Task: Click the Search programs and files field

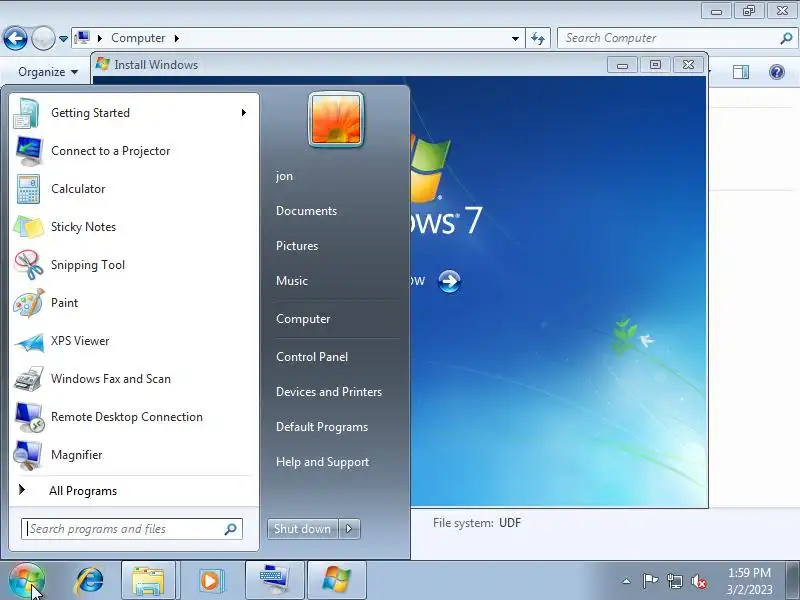Action: tap(132, 529)
